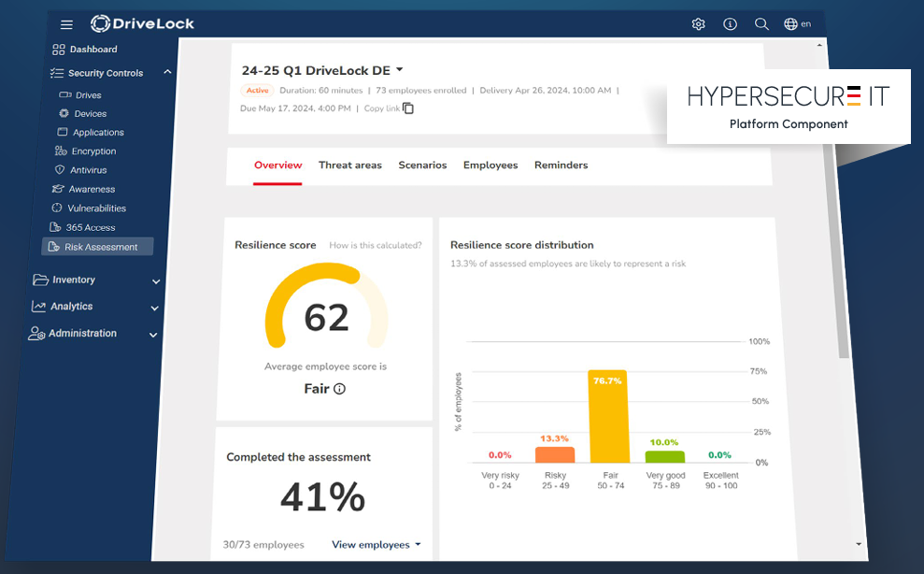Click the '30/73 employees' text
The width and height of the screenshot is (924, 574).
pos(263,544)
